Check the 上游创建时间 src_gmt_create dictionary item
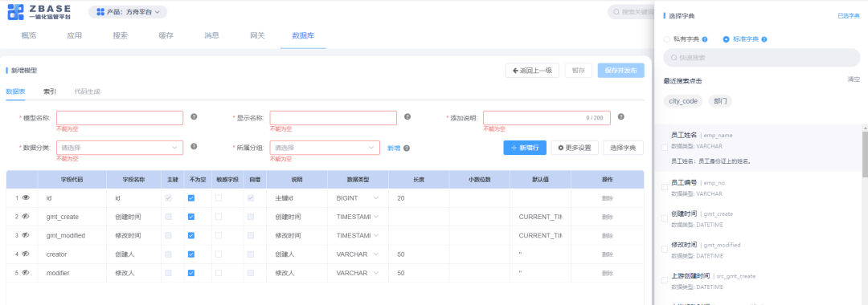The image size is (868, 305). (x=665, y=281)
